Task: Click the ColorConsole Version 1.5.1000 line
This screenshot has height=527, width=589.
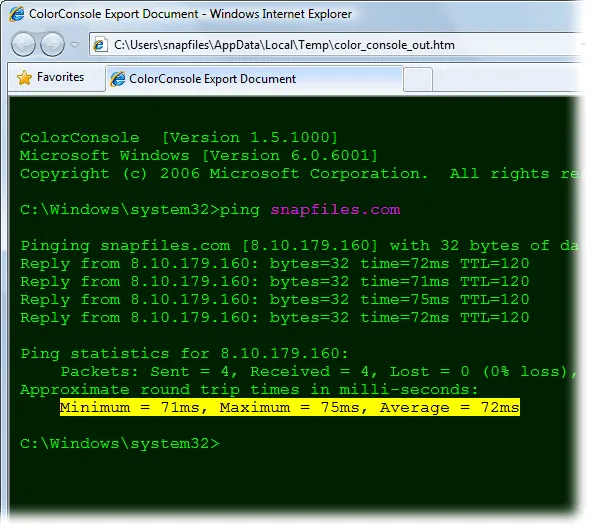Action: pos(179,137)
